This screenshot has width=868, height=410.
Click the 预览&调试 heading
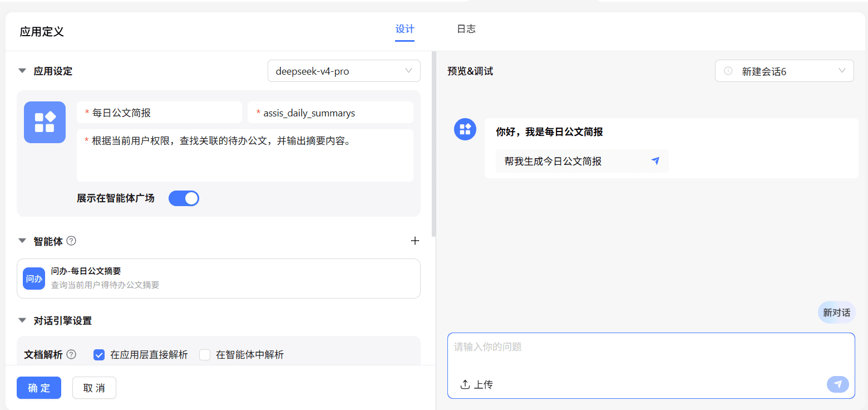470,71
